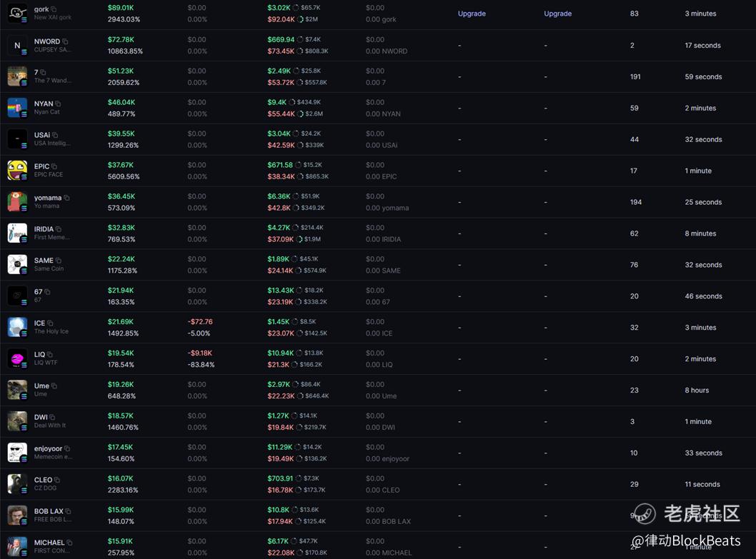
Task: Click the Nyan Cat token image
Action: [x=17, y=108]
